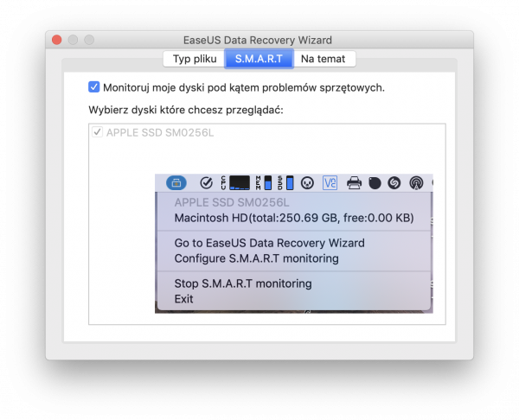Image resolution: width=519 pixels, height=420 pixels.
Task: Click the Shazam menu bar icon
Action: pos(394,183)
